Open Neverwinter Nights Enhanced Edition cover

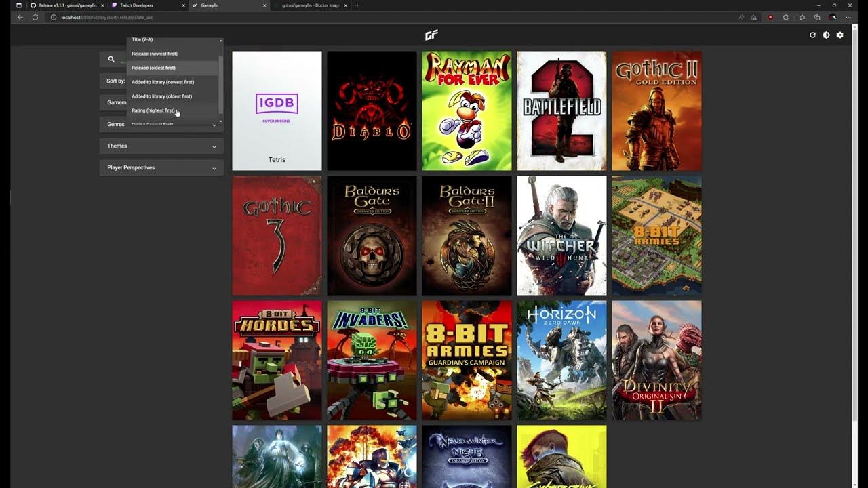(467, 456)
